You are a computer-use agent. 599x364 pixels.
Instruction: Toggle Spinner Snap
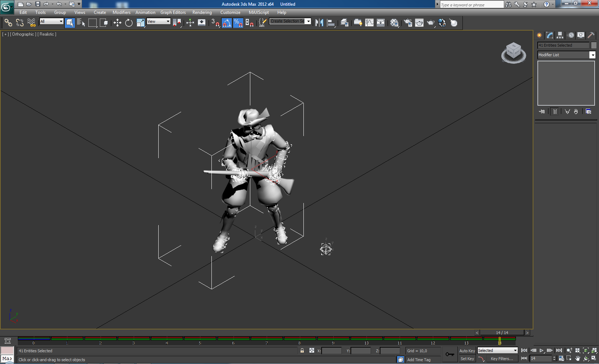pyautogui.click(x=250, y=23)
